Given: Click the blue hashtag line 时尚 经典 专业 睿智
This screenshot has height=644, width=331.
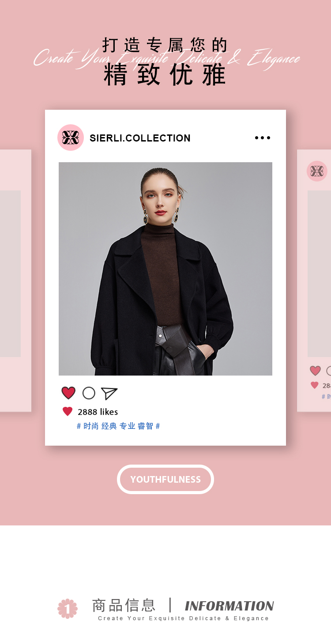Looking at the screenshot, I should pyautogui.click(x=118, y=426).
